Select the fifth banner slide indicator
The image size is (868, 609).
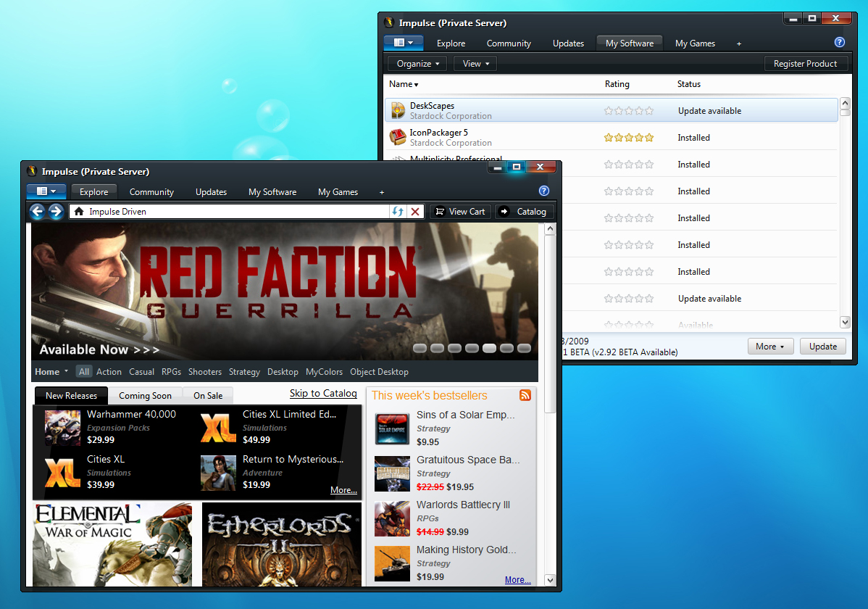pyautogui.click(x=490, y=349)
